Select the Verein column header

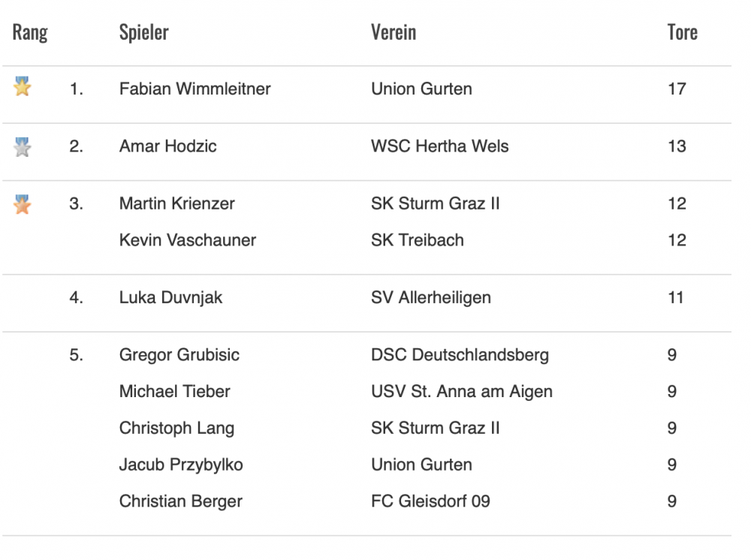(394, 32)
